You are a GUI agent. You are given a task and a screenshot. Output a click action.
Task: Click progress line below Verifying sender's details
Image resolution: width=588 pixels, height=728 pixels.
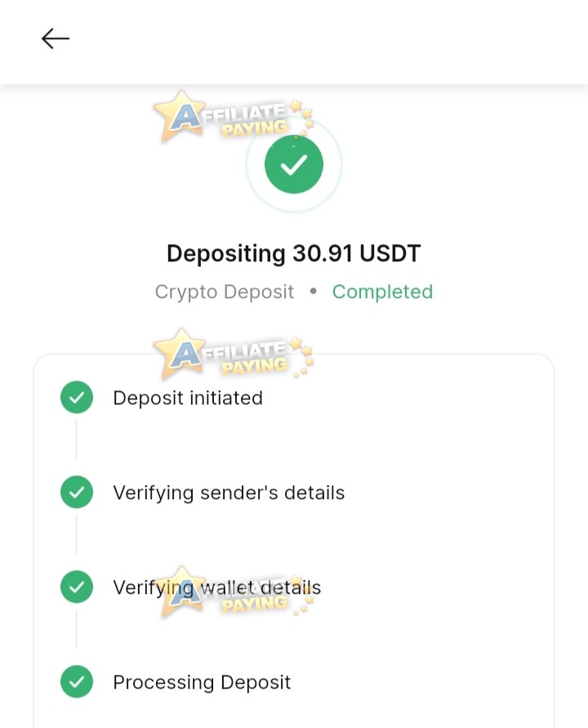(77, 534)
